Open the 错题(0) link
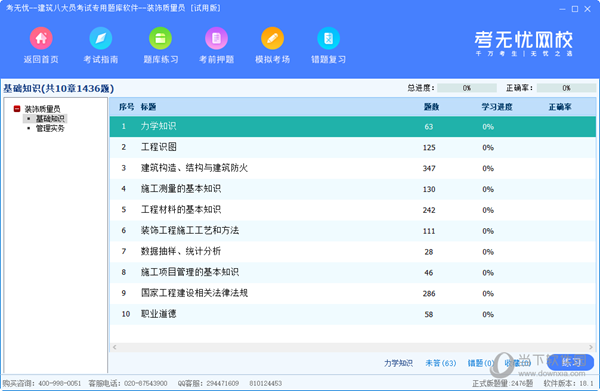The height and width of the screenshot is (391, 600). (481, 363)
